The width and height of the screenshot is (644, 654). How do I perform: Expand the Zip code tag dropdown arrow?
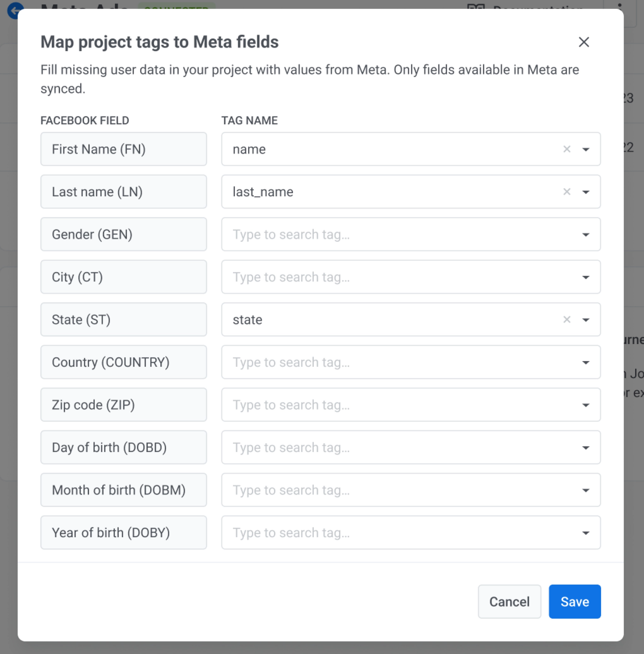[x=586, y=405]
